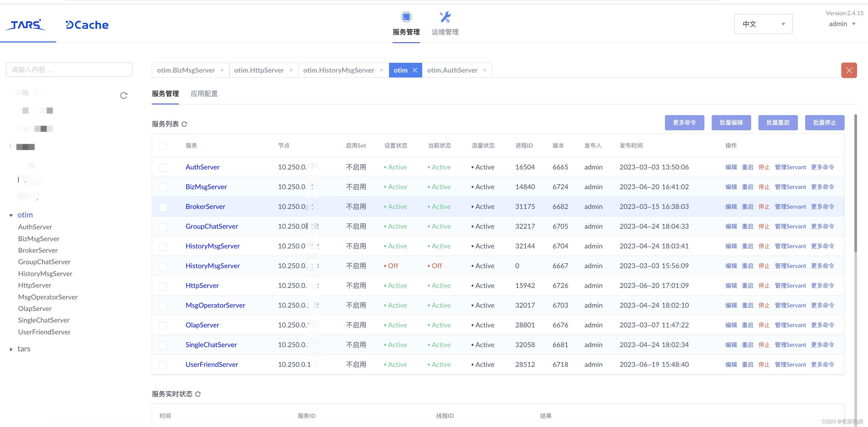Click the 发布时间 column header
This screenshot has height=427, width=868.
pyautogui.click(x=631, y=146)
